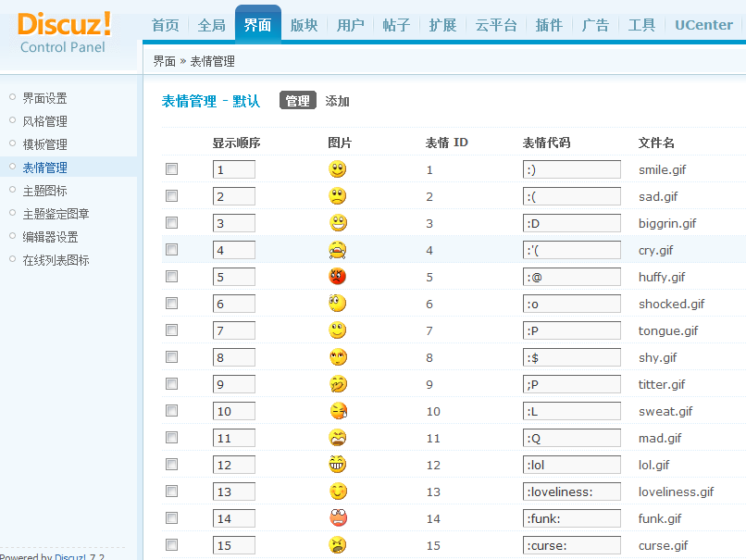This screenshot has height=560, width=746.
Task: Check the box for smile.gif row
Action: point(172,168)
